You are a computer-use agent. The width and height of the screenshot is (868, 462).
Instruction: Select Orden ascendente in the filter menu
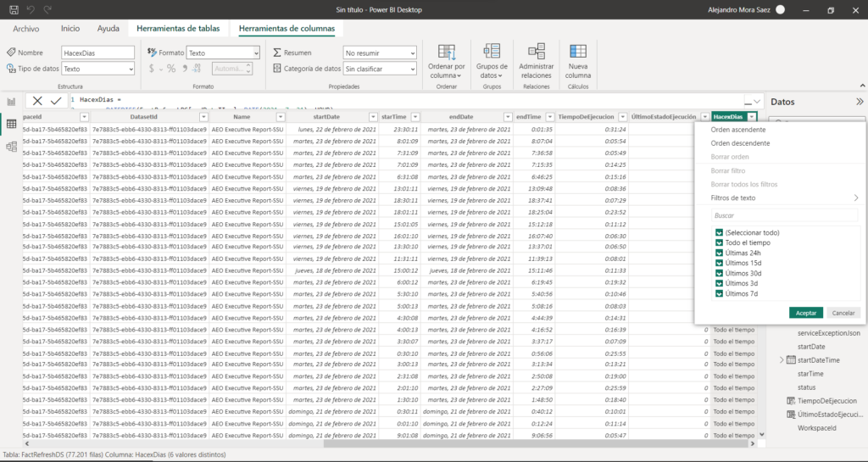click(738, 130)
